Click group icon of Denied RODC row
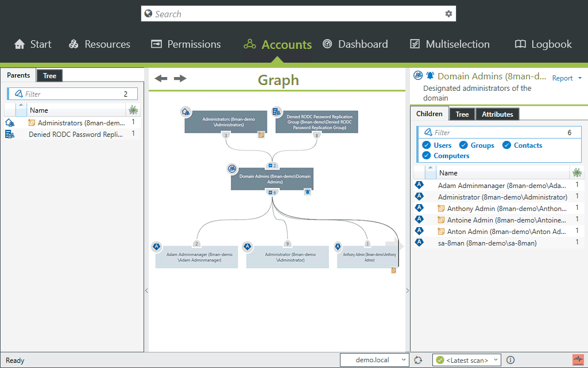Viewport: 588px width, 368px height. point(10,134)
